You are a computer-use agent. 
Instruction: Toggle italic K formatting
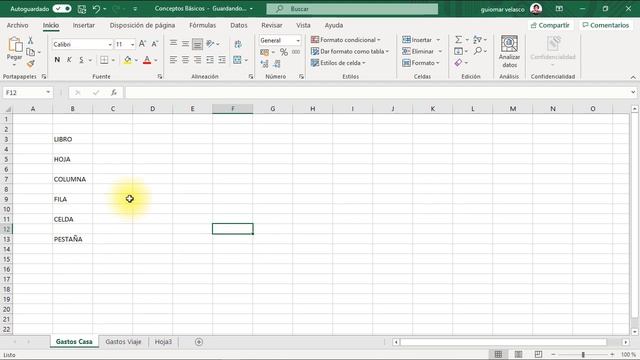pos(69,60)
